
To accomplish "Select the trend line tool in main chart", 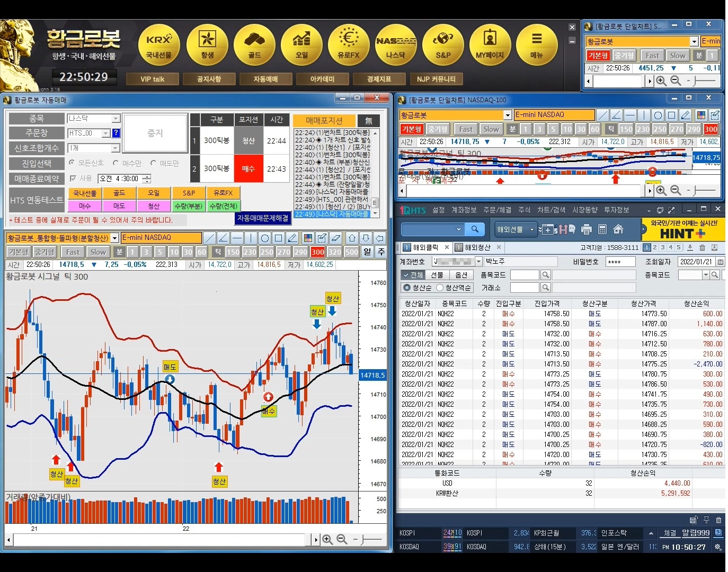I will pyautogui.click(x=210, y=238).
